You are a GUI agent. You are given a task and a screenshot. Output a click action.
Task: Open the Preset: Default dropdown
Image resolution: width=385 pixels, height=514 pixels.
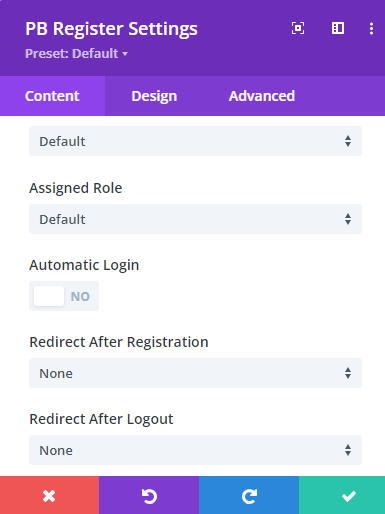pos(76,54)
